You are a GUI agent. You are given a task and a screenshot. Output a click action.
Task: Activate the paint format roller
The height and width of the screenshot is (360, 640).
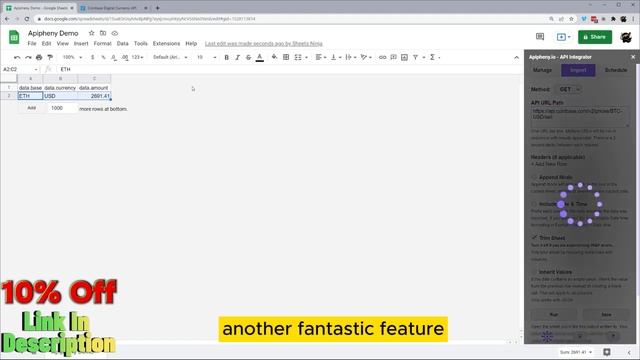(50, 58)
